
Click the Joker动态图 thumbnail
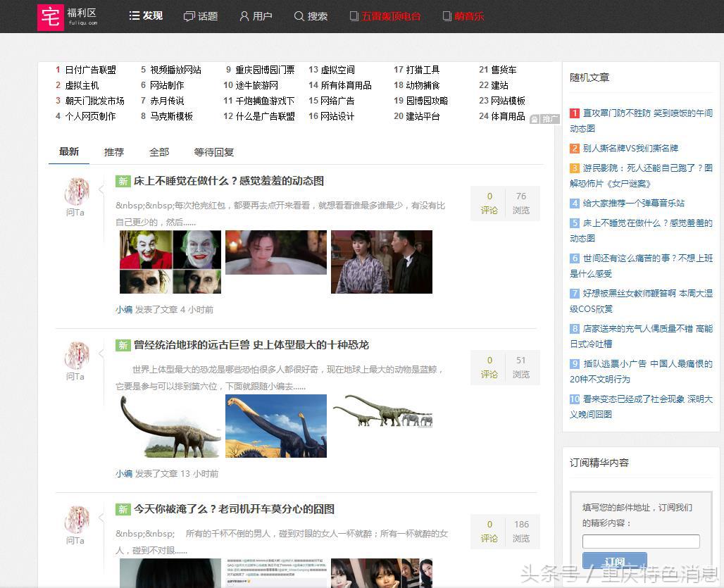pyautogui.click(x=170, y=261)
